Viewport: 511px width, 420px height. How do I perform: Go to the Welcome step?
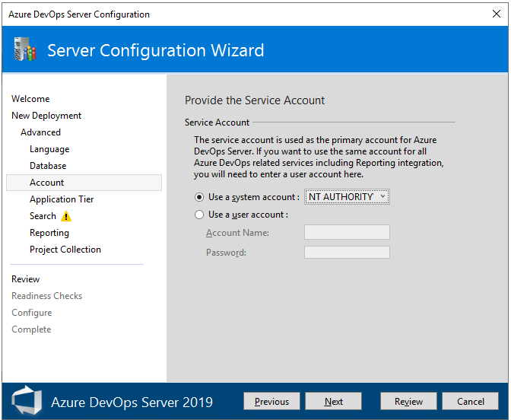[30, 99]
